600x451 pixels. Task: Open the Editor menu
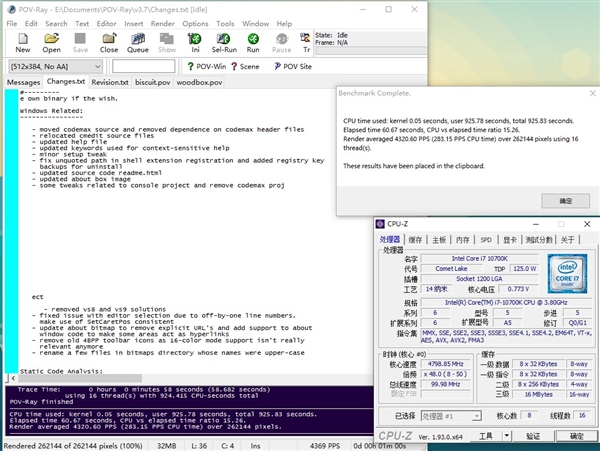click(106, 24)
